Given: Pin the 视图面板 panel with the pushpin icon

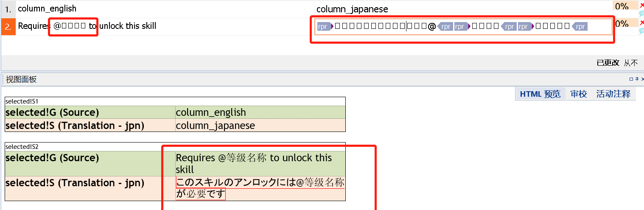Looking at the screenshot, I should pos(637,79).
